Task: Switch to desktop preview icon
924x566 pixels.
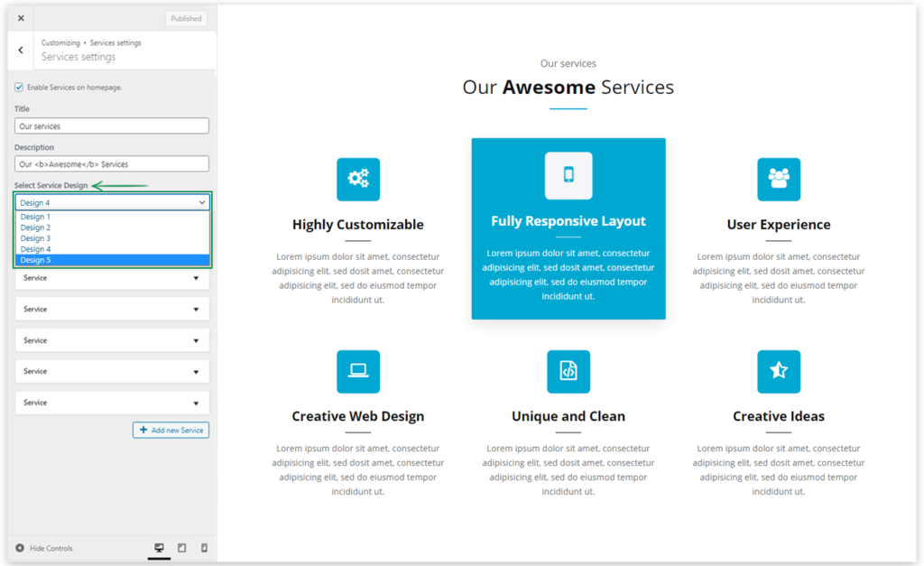Action: [159, 548]
